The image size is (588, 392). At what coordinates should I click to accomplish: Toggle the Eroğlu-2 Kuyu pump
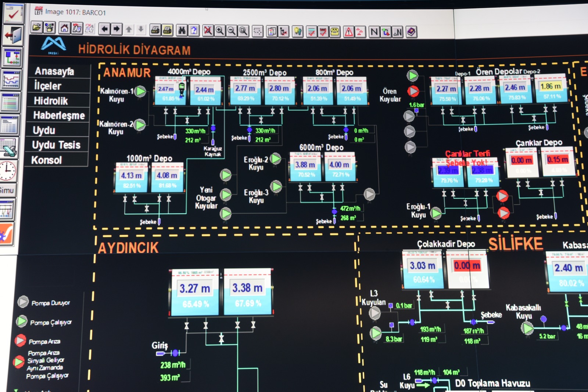coord(276,159)
